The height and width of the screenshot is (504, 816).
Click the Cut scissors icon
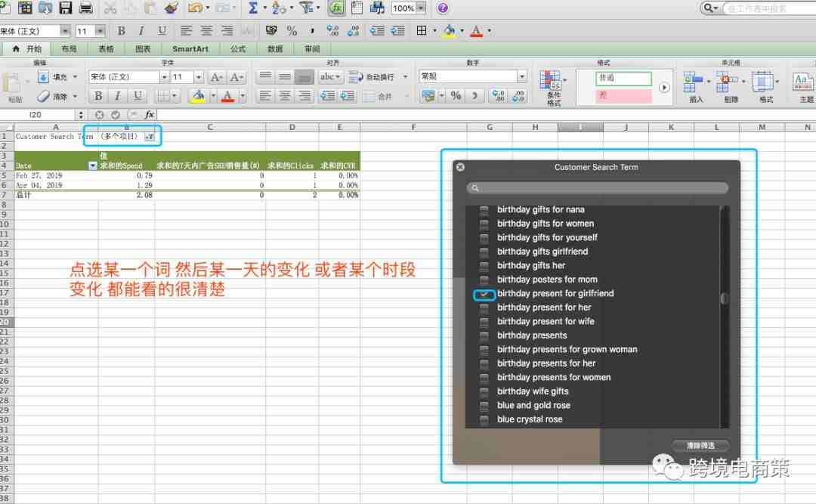[110, 8]
